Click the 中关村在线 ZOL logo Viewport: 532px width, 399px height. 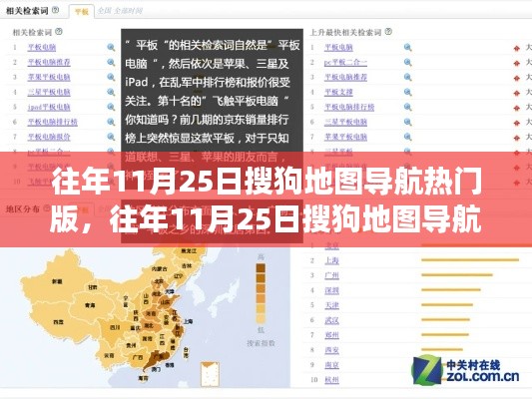pyautogui.click(x=465, y=370)
